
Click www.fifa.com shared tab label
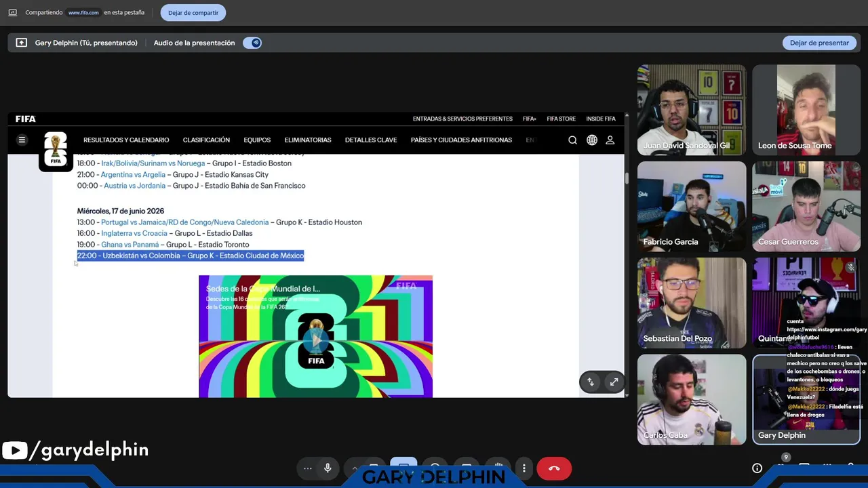point(83,12)
